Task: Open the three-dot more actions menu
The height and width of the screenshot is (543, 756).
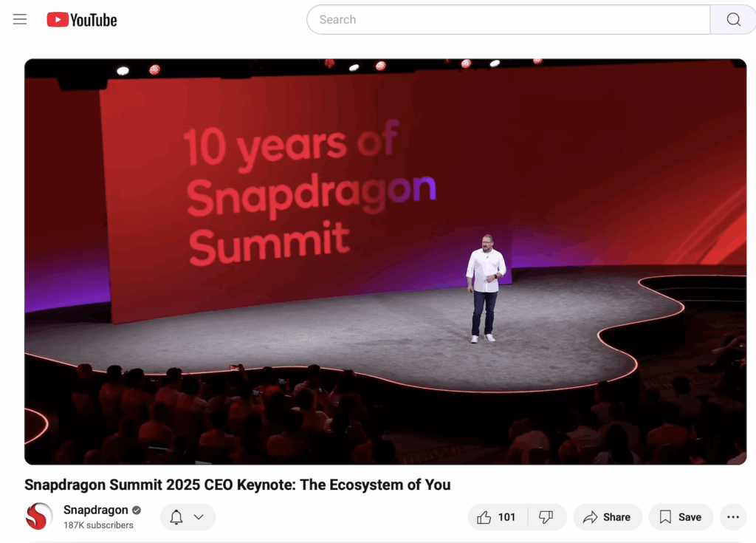Action: point(733,517)
